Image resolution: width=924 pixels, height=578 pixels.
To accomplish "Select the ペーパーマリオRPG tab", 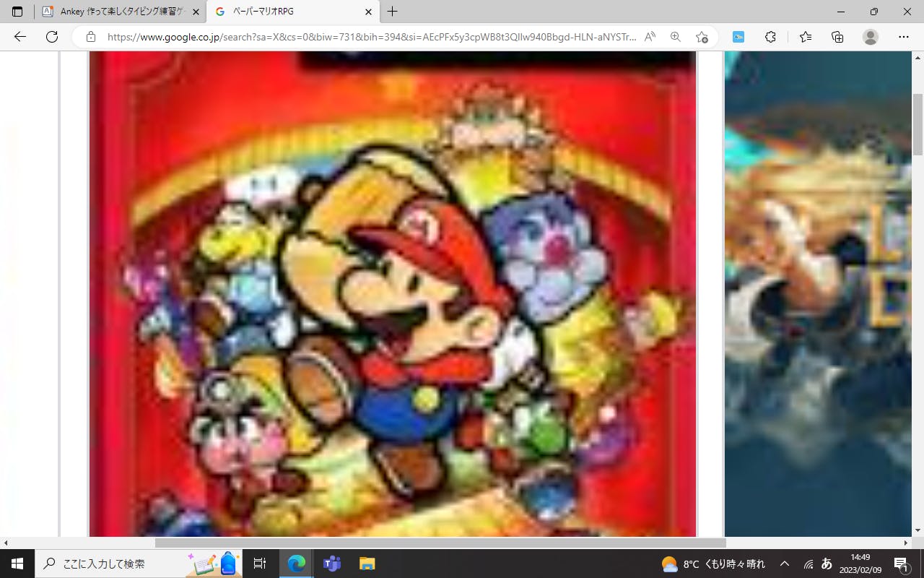I will coord(289,12).
